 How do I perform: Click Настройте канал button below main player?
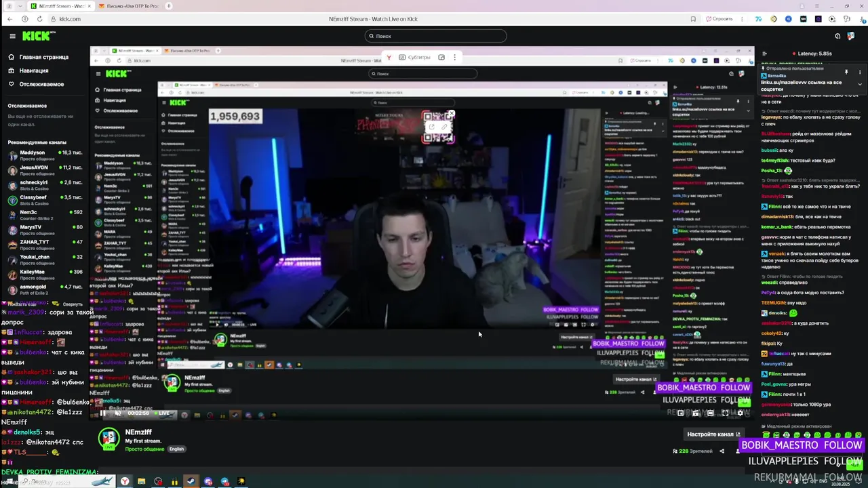tap(713, 434)
